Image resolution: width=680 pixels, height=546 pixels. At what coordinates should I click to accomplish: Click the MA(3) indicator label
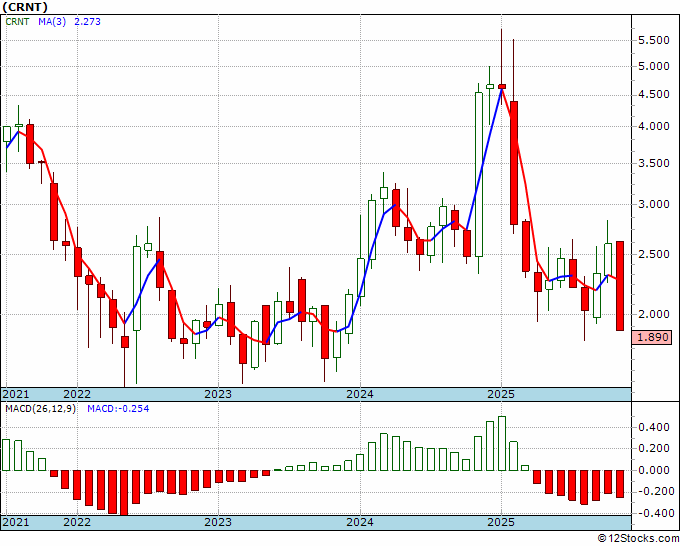pyautogui.click(x=52, y=22)
